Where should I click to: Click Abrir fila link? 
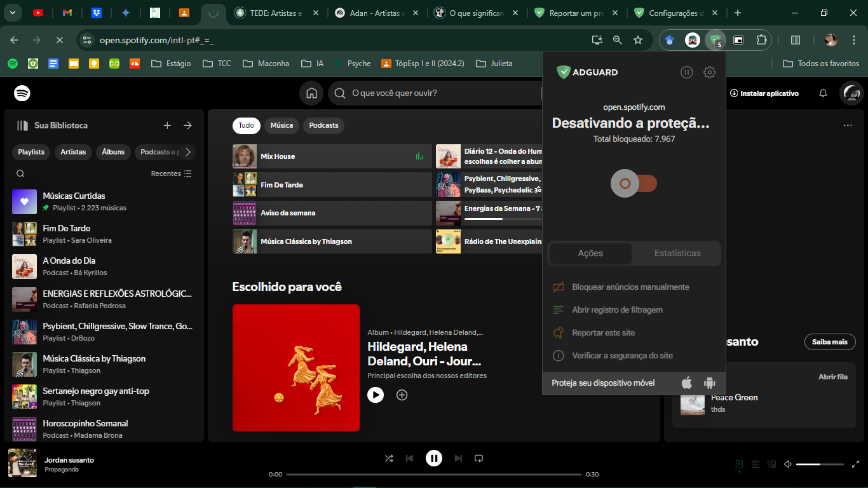tap(832, 377)
